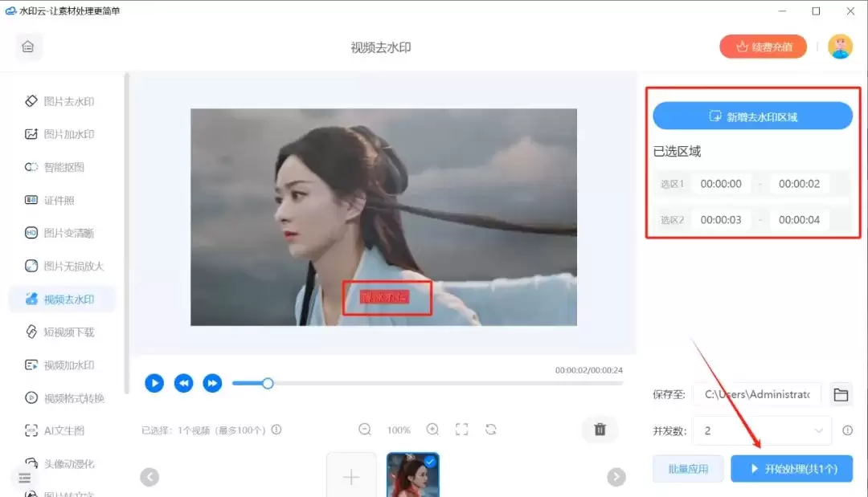868x497 pixels.
Task: Open 视频加水印 in the sidebar
Action: point(59,365)
